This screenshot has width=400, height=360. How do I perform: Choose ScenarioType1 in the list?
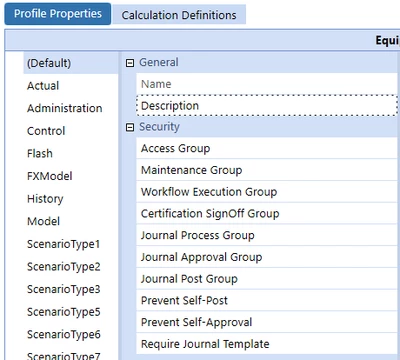tap(71, 244)
